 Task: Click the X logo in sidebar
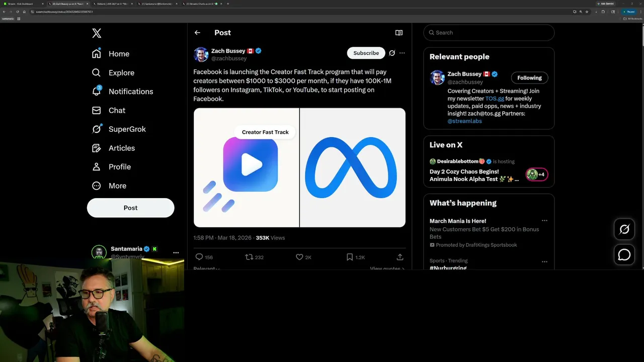coord(97,33)
